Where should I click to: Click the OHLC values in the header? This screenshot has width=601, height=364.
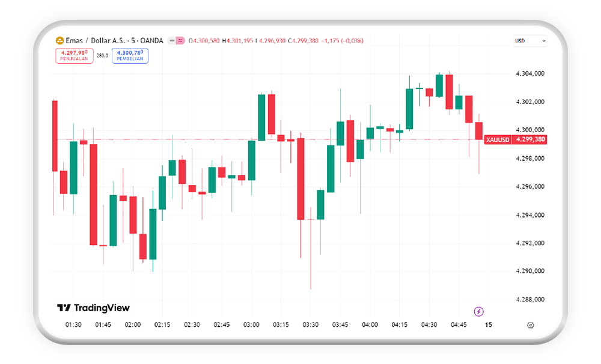[x=275, y=41]
